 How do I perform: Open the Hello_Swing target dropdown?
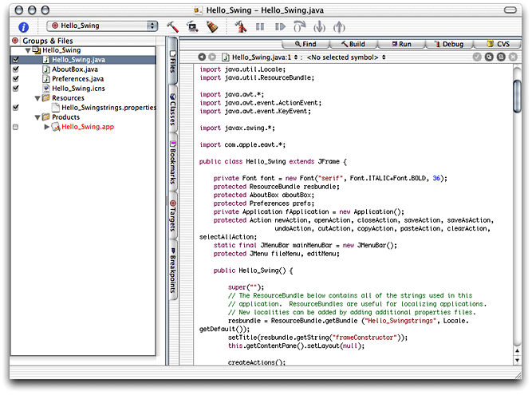[x=102, y=26]
